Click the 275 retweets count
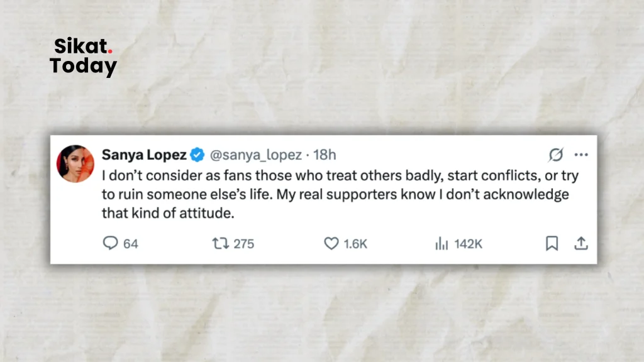Image resolution: width=644 pixels, height=362 pixels. click(244, 244)
